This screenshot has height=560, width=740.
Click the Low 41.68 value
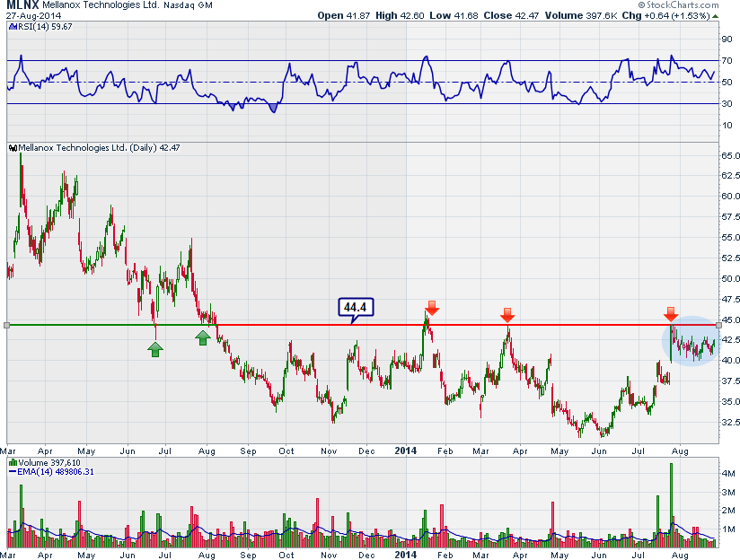point(454,15)
